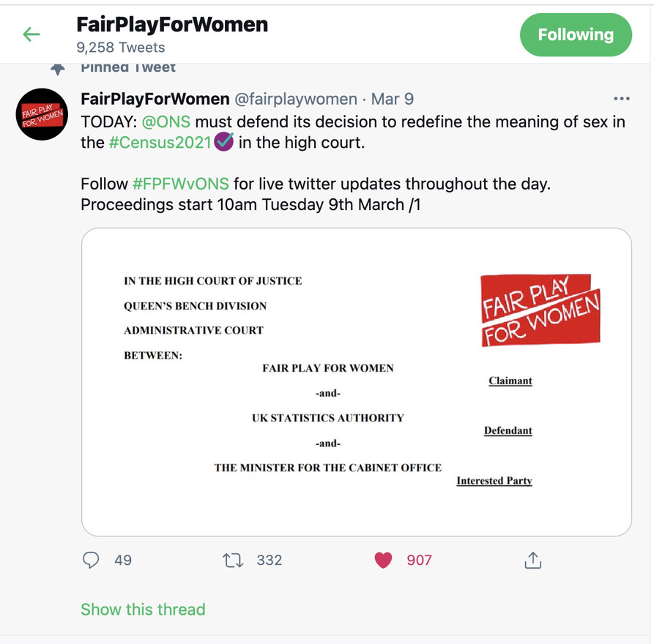Click the 907 likes count
This screenshot has width=654, height=644.
point(419,560)
